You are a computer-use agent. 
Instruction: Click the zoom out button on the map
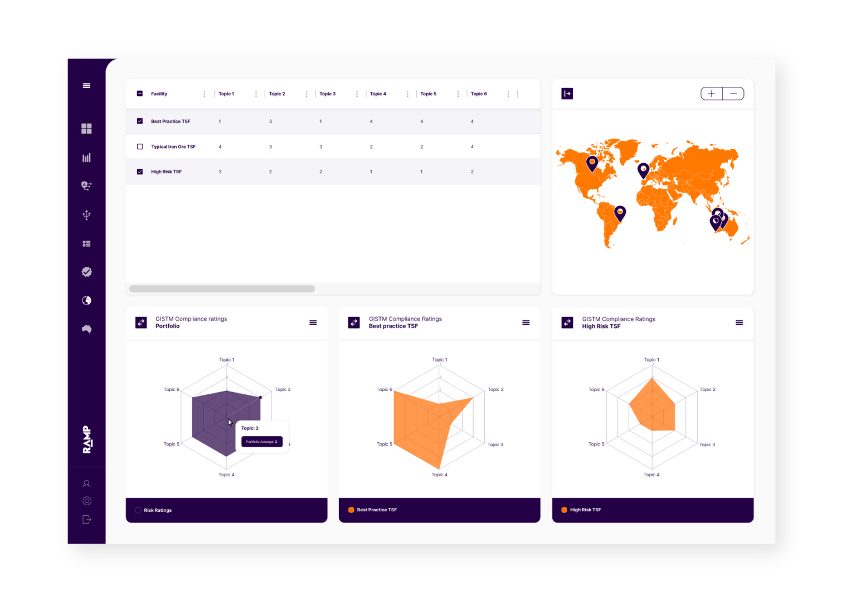coord(734,94)
